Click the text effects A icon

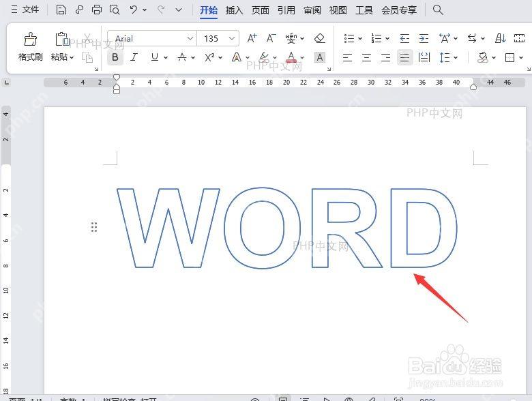click(x=237, y=57)
